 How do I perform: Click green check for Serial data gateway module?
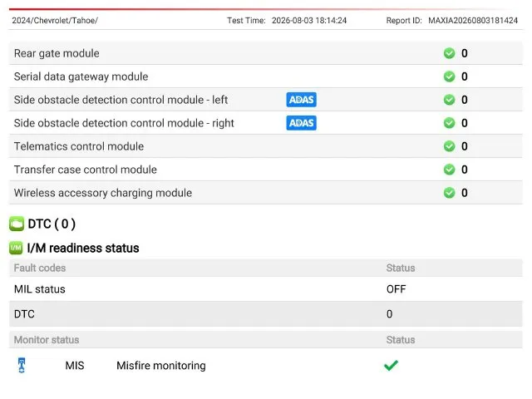tap(449, 76)
